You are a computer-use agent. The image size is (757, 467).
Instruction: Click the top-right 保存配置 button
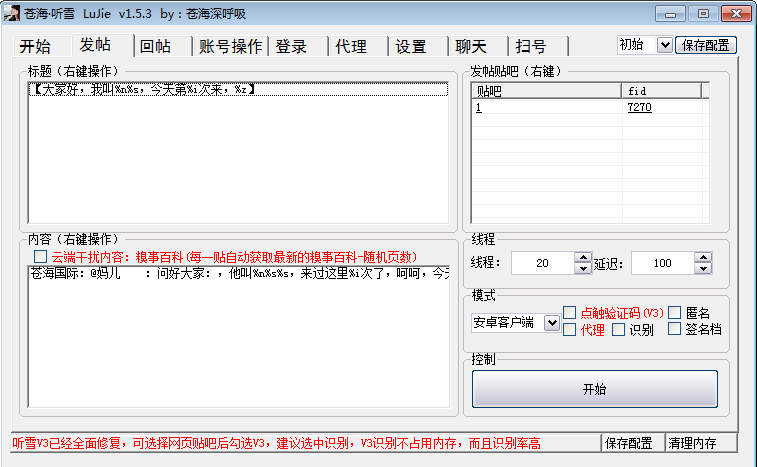pos(705,45)
